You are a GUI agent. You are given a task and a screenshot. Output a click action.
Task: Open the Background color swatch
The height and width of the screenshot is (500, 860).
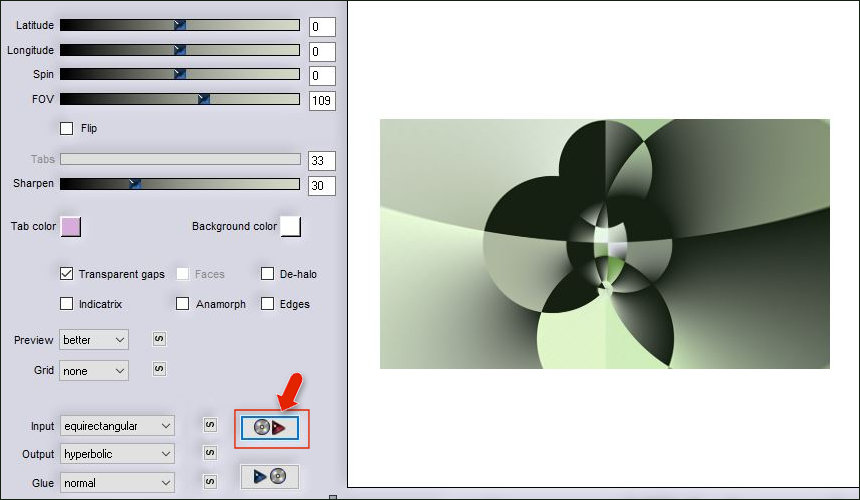(291, 226)
